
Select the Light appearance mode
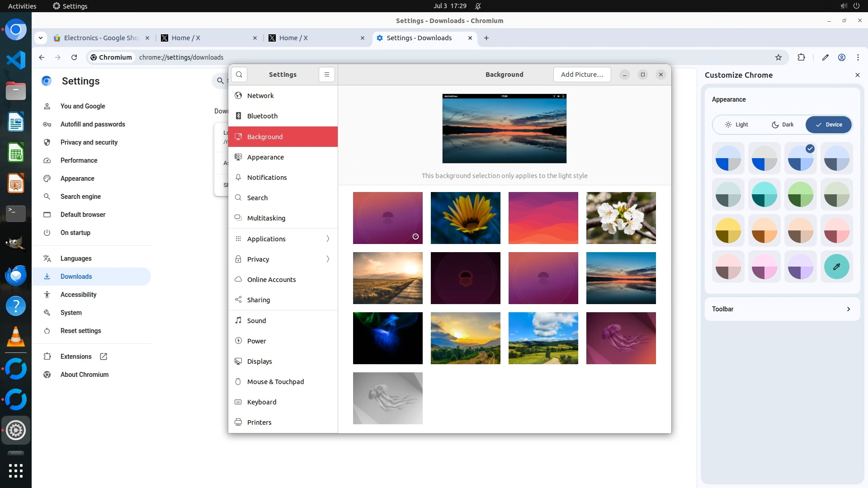point(736,125)
